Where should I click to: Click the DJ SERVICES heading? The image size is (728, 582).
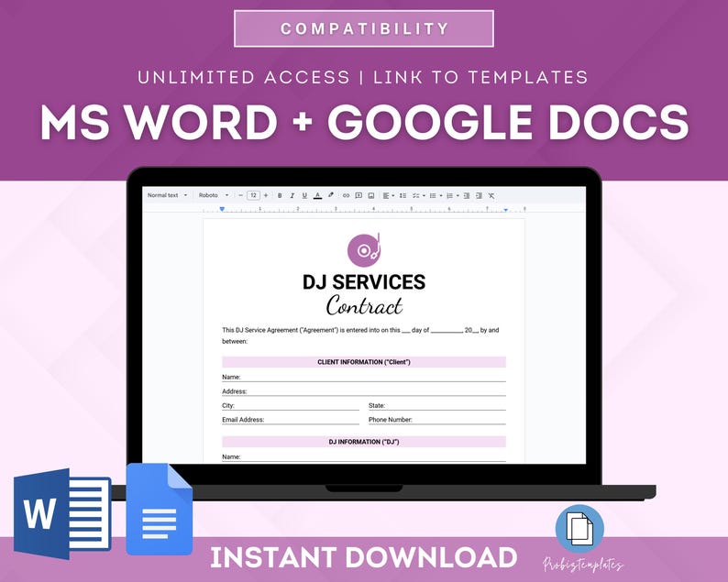point(364,281)
